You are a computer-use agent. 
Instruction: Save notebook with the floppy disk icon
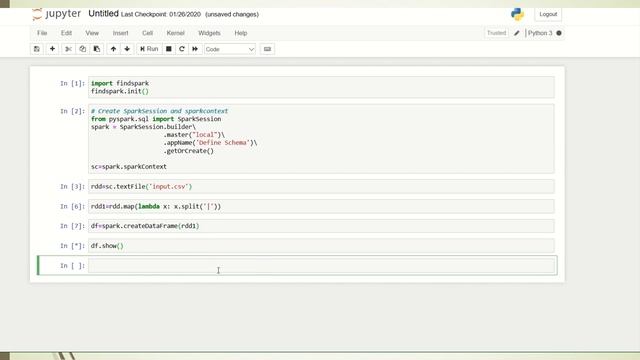coord(37,49)
